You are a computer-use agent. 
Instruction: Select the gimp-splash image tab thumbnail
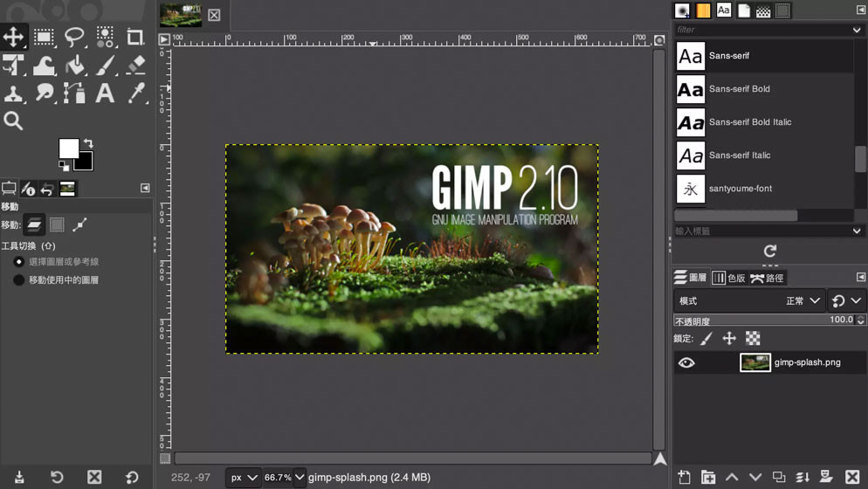point(181,15)
